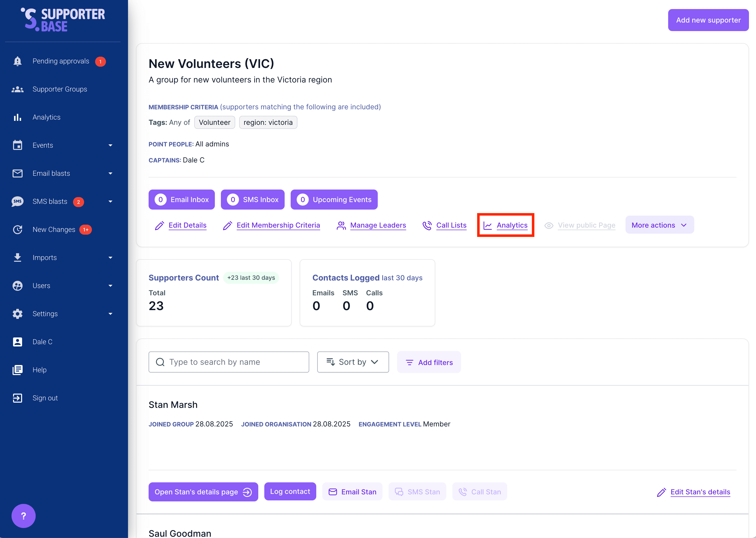The height and width of the screenshot is (538, 756).
Task: Open the group's SMS Inbox
Action: coord(252,200)
